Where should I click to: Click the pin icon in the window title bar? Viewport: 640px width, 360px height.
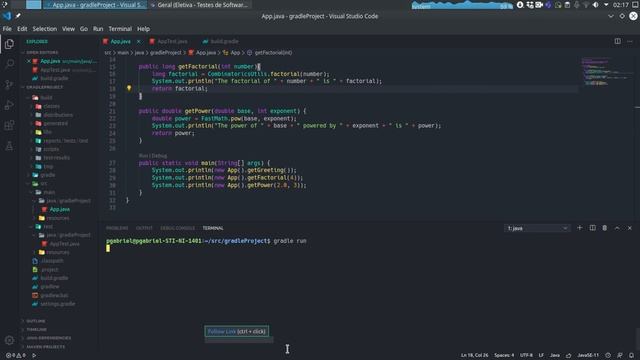(x=18, y=16)
